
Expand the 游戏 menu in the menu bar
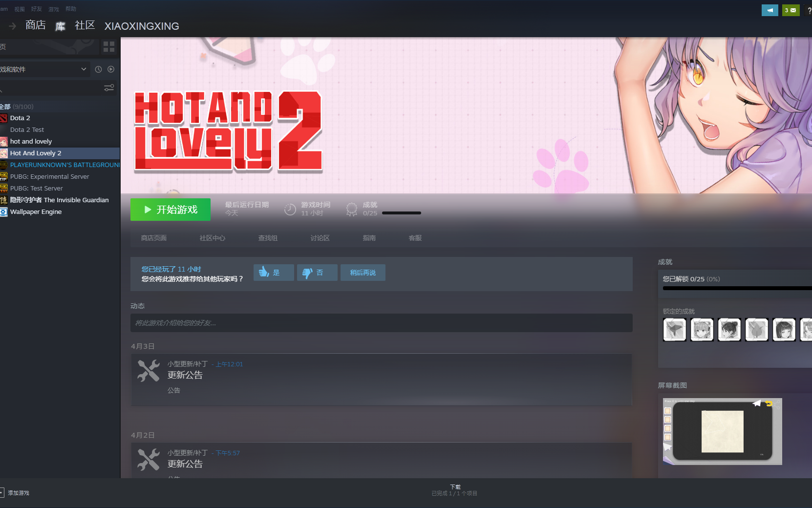(x=53, y=8)
